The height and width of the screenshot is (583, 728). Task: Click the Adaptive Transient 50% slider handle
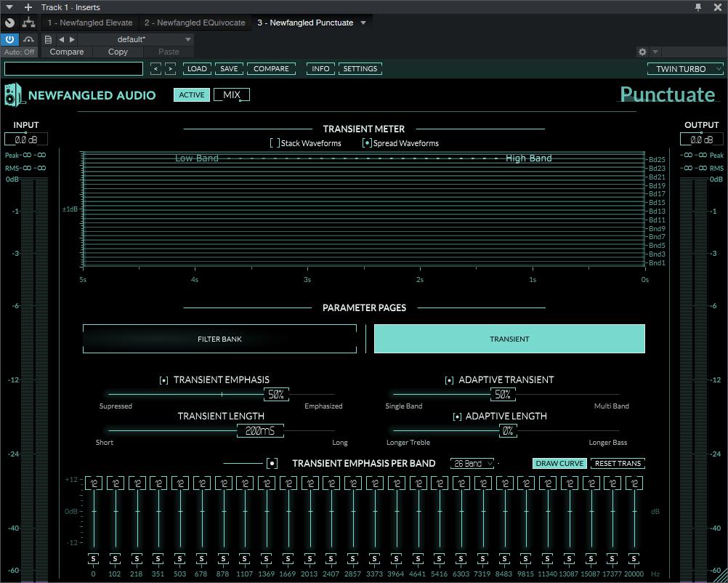coord(503,395)
